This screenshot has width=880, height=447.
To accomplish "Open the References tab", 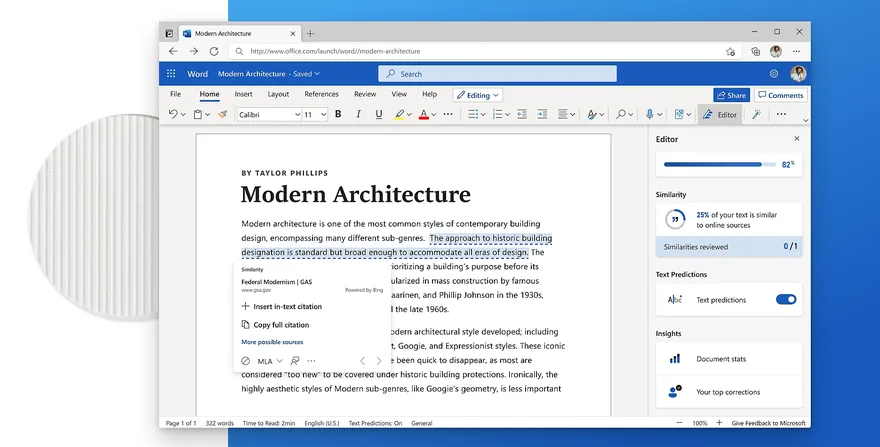I will click(x=321, y=94).
